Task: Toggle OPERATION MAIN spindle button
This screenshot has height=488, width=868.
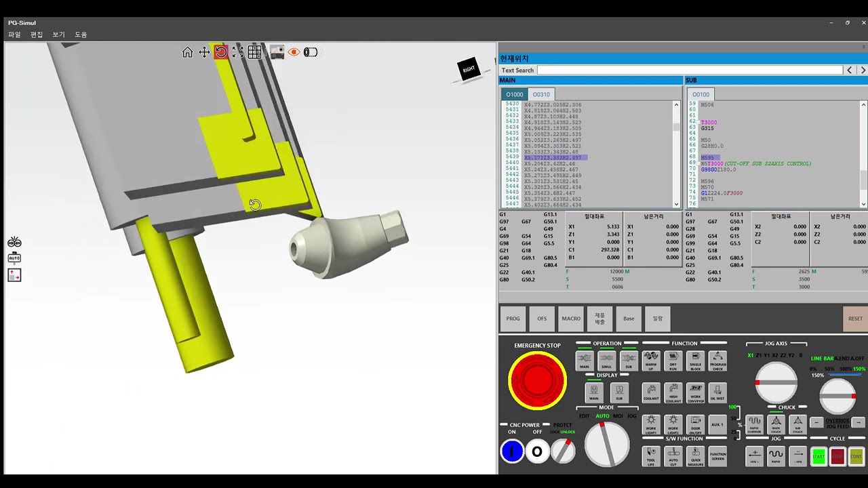Action: [584, 361]
